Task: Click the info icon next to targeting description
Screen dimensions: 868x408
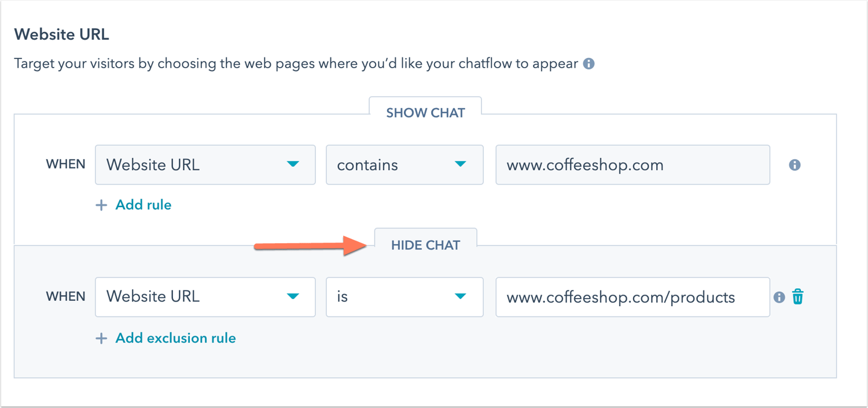Action: coord(589,64)
